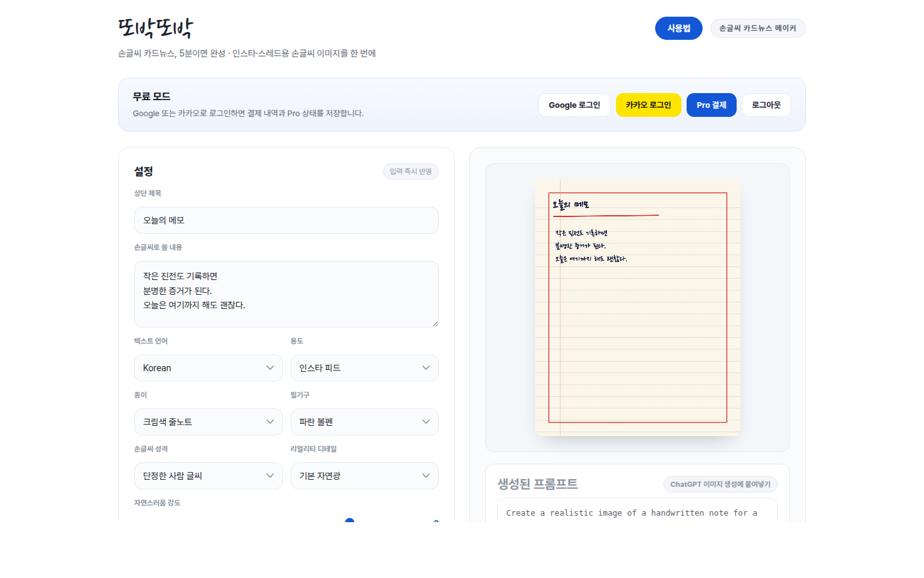Image resolution: width=924 pixels, height=578 pixels.
Task: Click the 무료 모드 heading
Action: point(151,96)
